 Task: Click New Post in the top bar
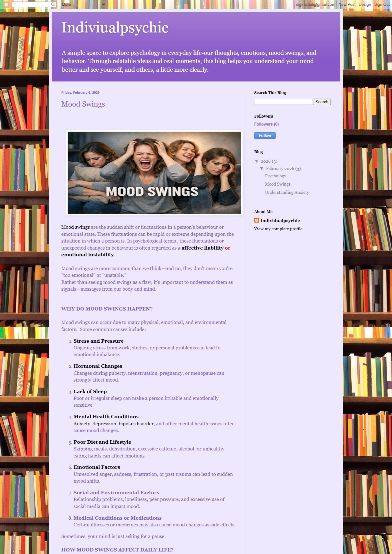click(x=347, y=4)
